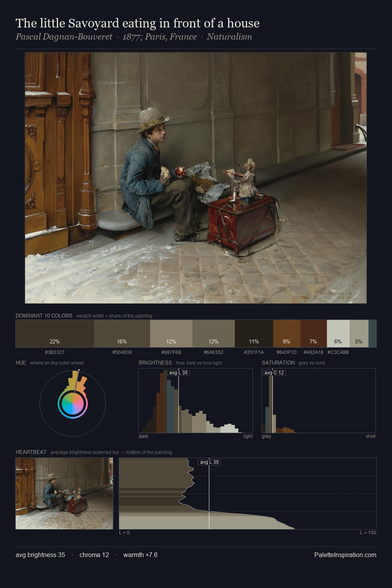Image resolution: width=392 pixels, height=588 pixels.
Task: Click the BRIGHTNESS section heading
Action: 155,363
